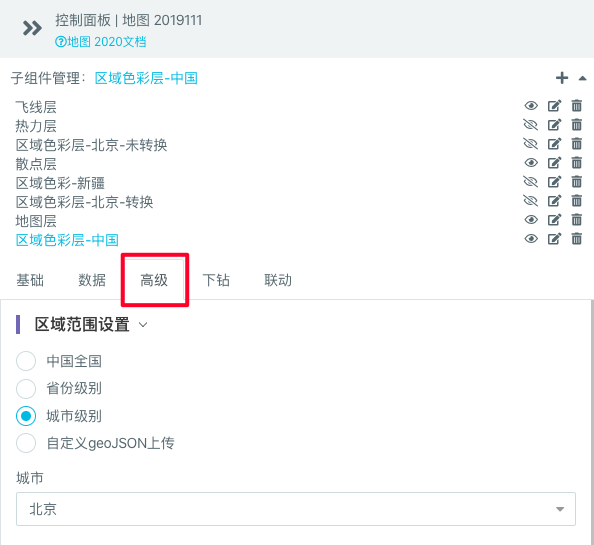
Task: Collapse the sub-component list with up arrow
Action: pyautogui.click(x=582, y=78)
